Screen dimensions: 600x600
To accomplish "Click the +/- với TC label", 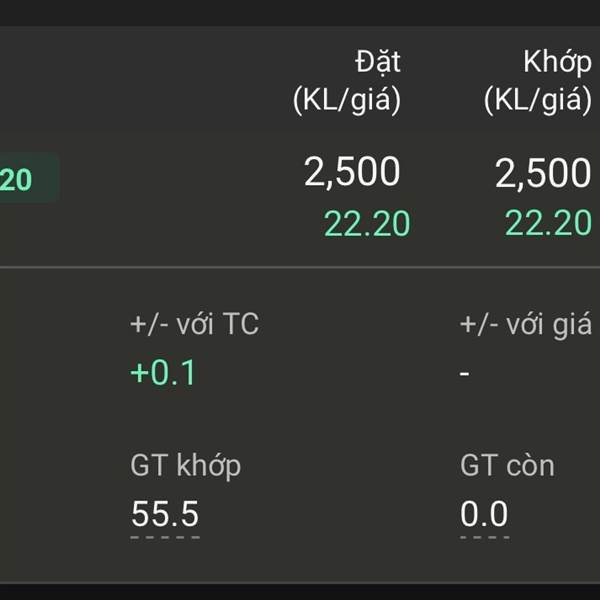I will click(195, 324).
